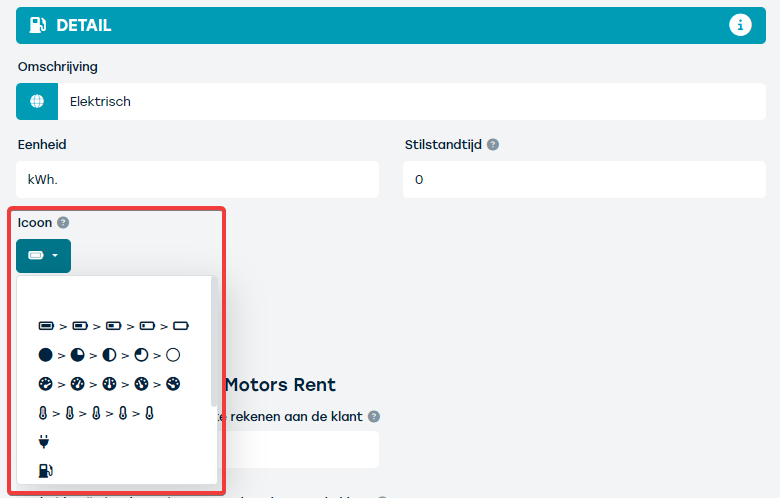The image size is (780, 498).
Task: Open the help icon beside Stilstandtijd
Action: [492, 145]
